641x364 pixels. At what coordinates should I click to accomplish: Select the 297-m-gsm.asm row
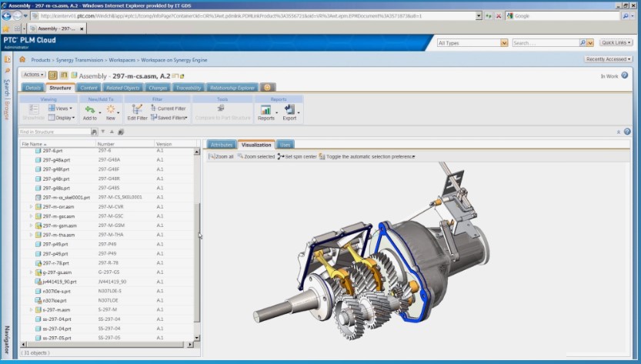click(x=107, y=225)
